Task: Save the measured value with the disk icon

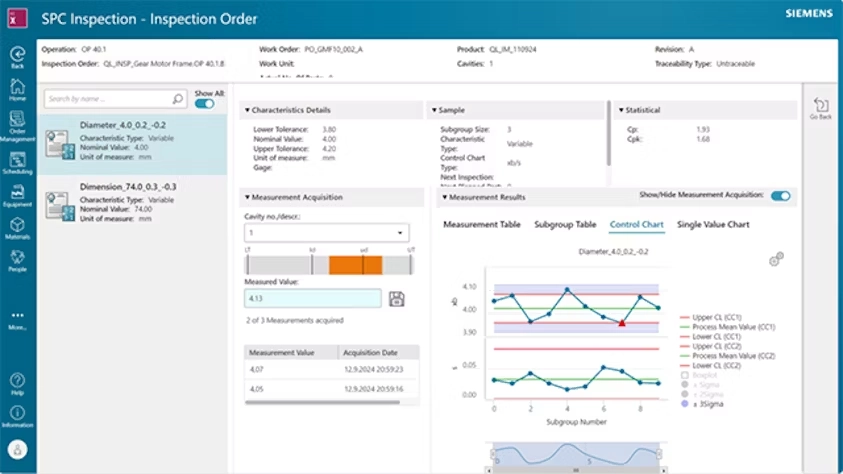Action: click(396, 299)
